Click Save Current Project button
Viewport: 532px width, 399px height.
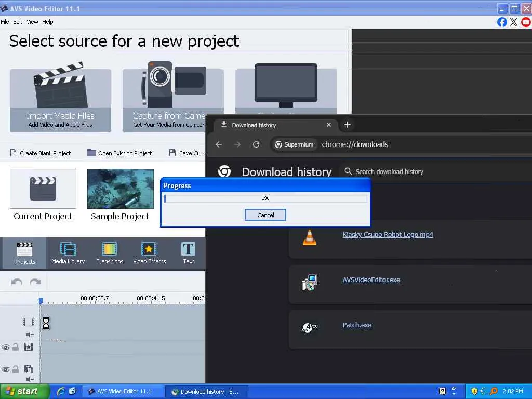(x=187, y=153)
